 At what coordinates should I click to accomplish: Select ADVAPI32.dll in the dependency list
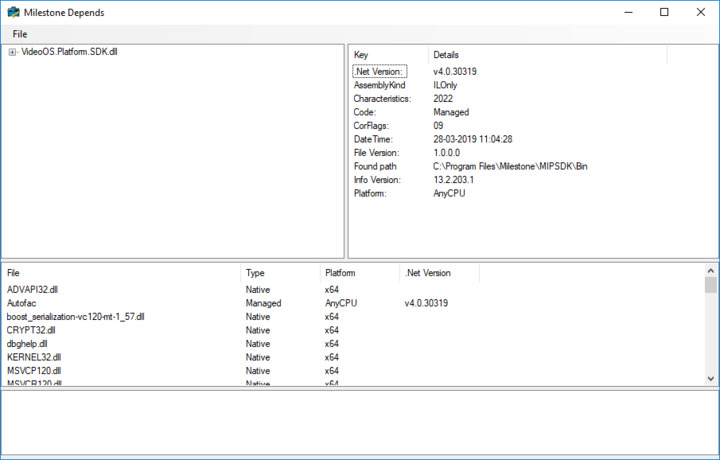tap(33, 290)
